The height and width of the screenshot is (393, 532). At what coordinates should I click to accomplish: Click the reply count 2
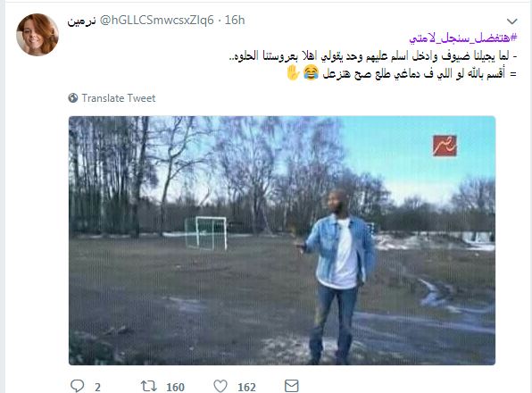pos(97,388)
